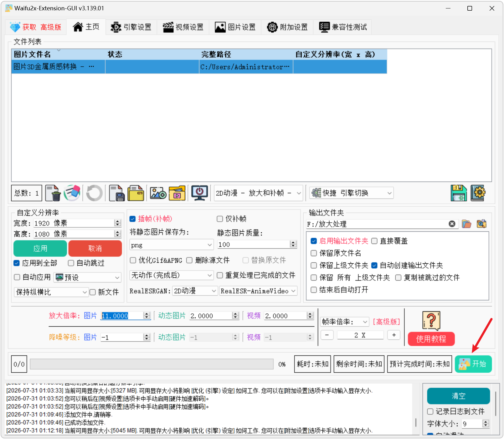The image size is (504, 439).
Task: Toggle 自动创建输出文件夹 checkbox
Action: [x=374, y=265]
